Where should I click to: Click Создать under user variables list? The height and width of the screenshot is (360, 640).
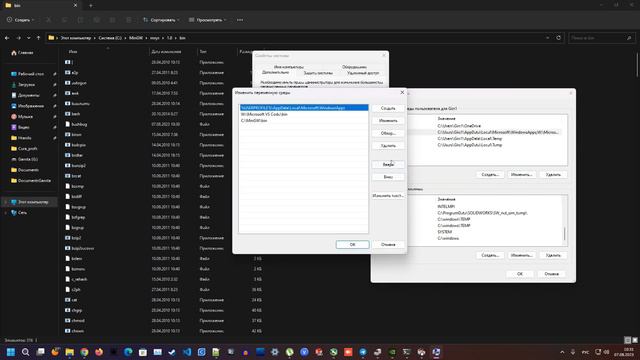click(490, 175)
